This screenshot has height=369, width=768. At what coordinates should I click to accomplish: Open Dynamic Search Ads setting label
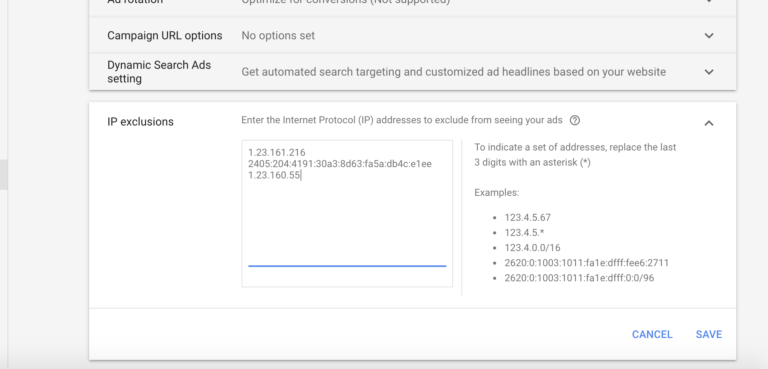tap(159, 72)
